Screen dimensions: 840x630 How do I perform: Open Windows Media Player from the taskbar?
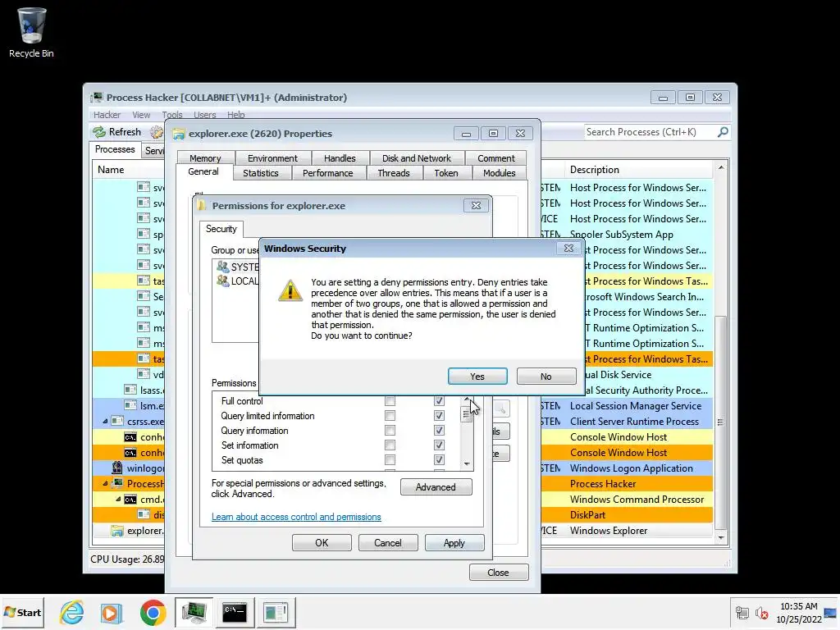pos(112,612)
